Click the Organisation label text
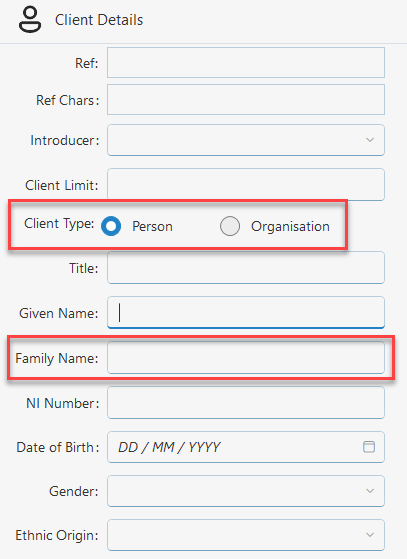Screen dimensions: 407x559 pos(290,227)
